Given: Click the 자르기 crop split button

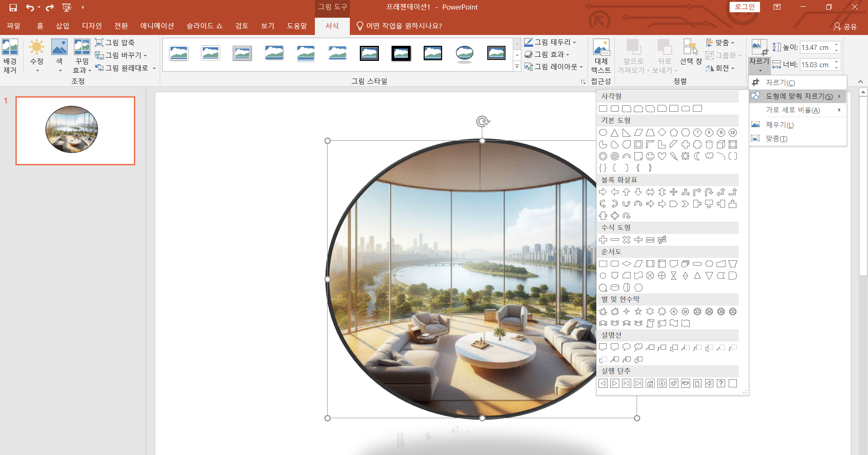Looking at the screenshot, I should (759, 56).
